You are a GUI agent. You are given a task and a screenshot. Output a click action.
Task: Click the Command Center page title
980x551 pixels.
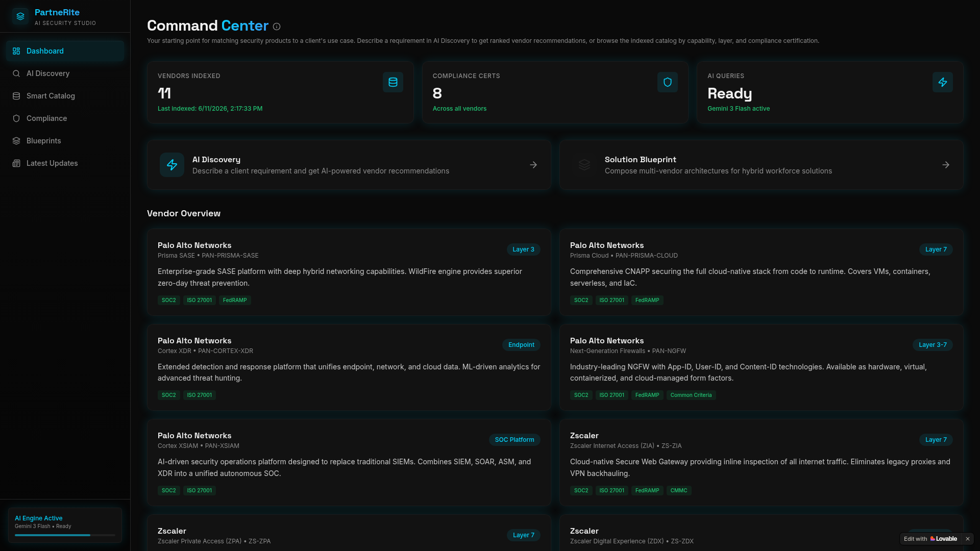pyautogui.click(x=208, y=26)
